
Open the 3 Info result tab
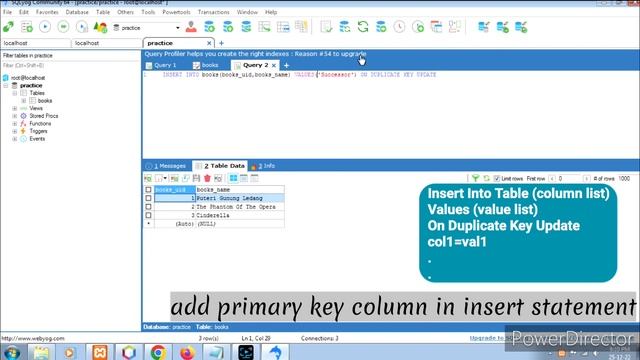(263, 166)
